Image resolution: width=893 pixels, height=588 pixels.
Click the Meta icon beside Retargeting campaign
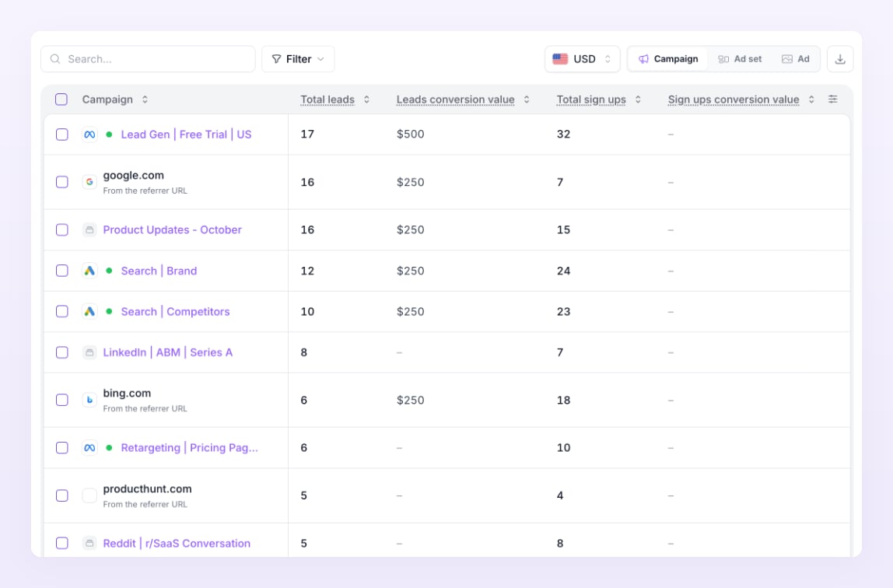point(89,448)
